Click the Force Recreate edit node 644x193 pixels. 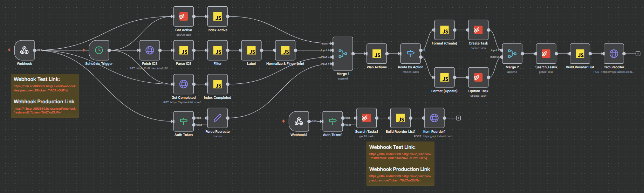click(217, 118)
